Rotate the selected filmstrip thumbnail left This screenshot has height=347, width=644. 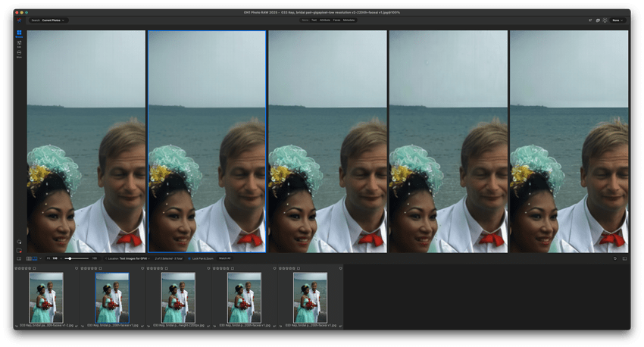click(83, 326)
